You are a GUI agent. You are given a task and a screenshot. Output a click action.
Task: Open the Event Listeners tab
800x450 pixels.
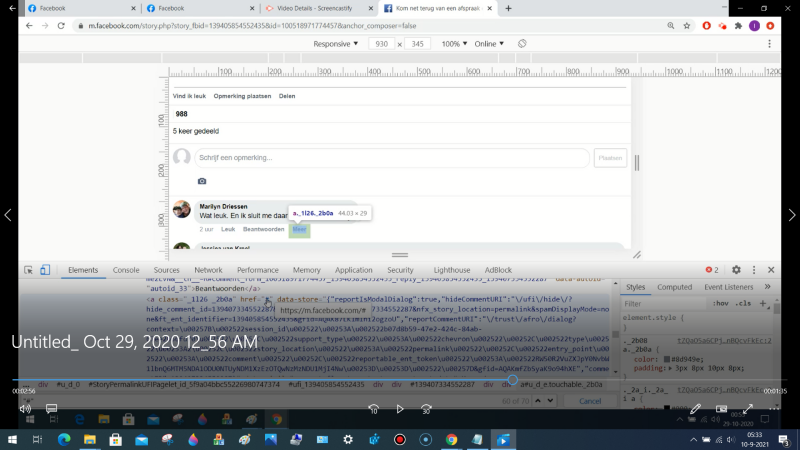[729, 287]
